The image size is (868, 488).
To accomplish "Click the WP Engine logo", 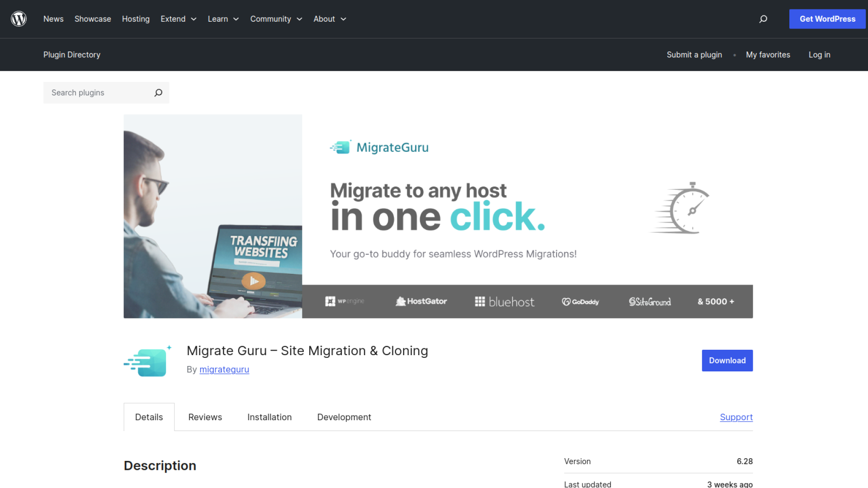I will (x=344, y=301).
